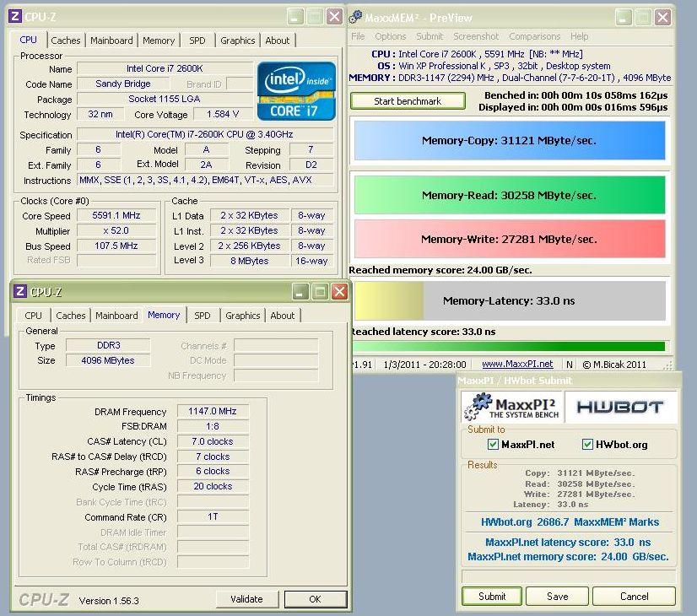This screenshot has height=616, width=697.
Task: Open the Submit menu in MaxxMEM
Action: click(x=430, y=36)
